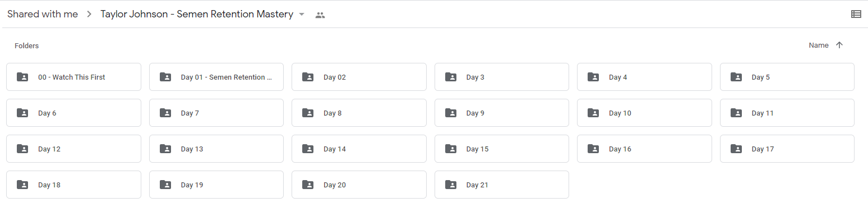This screenshot has width=868, height=216.
Task: Select the Day 10 folder
Action: [x=644, y=113]
